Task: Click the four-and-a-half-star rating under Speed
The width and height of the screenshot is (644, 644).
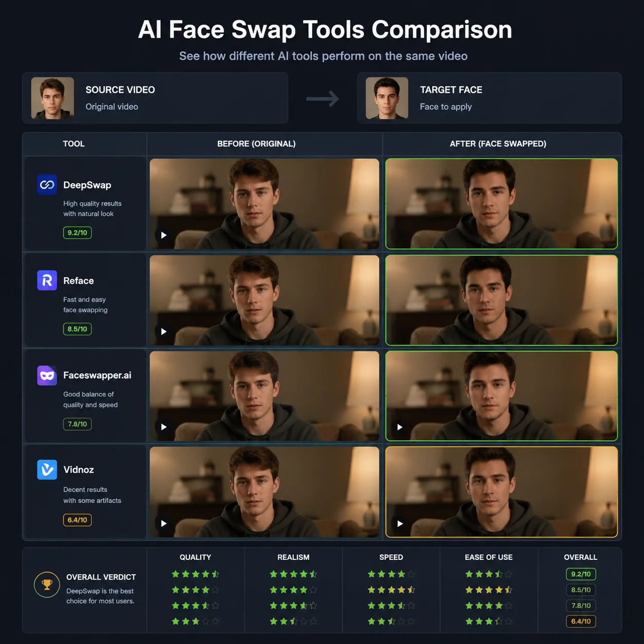Action: (391, 590)
